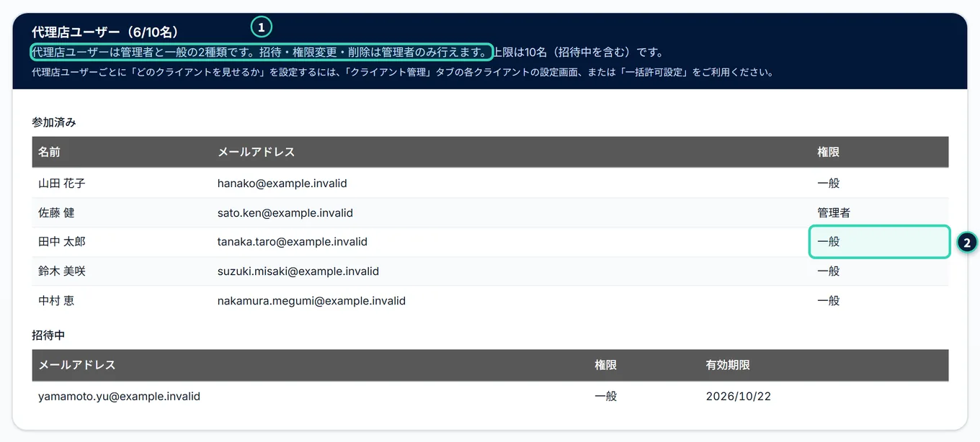Click the 権限 header in participants table
The height and width of the screenshot is (442, 980).
click(829, 152)
